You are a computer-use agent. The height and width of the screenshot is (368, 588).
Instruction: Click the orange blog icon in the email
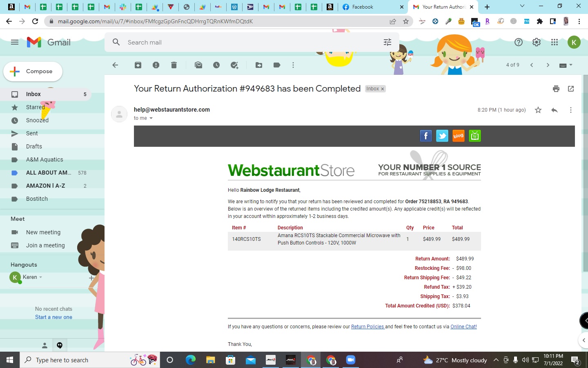pyautogui.click(x=459, y=136)
